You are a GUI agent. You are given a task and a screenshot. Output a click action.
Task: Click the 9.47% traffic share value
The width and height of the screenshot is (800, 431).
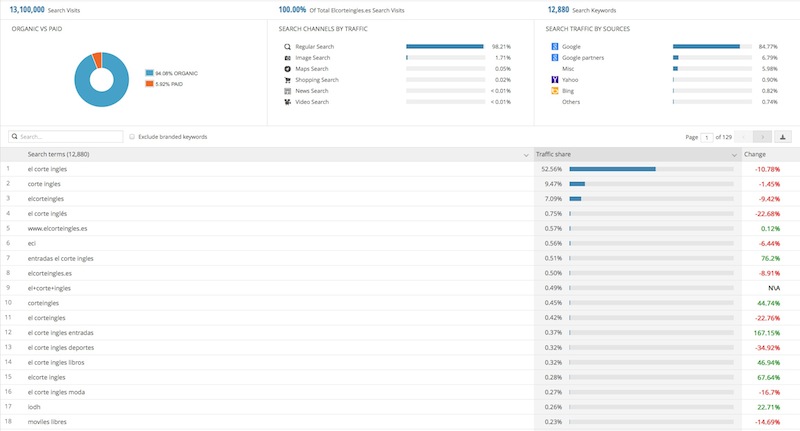(553, 184)
